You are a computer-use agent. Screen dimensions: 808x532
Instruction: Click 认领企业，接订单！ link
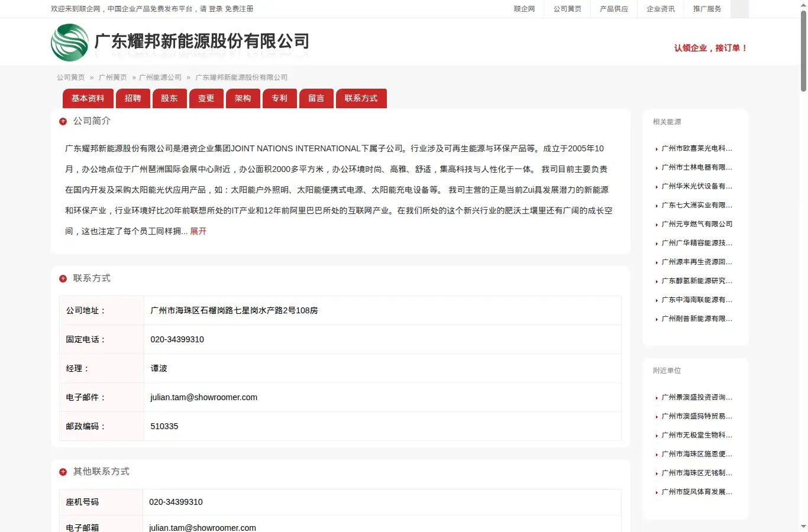711,48
